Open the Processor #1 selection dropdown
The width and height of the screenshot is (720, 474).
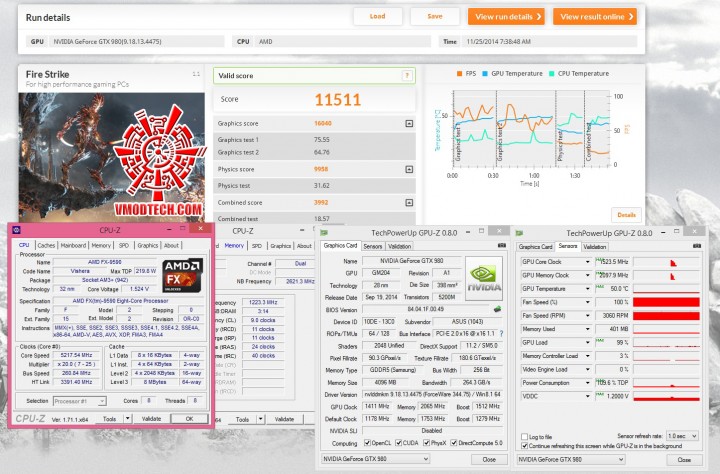click(80, 401)
